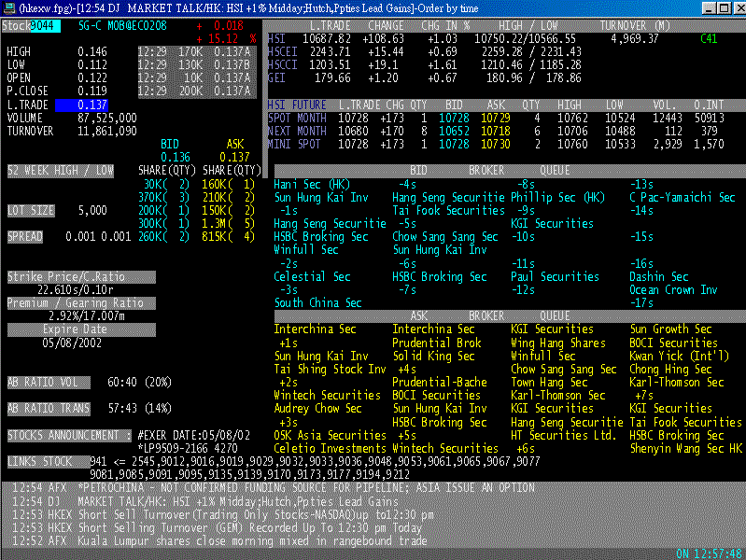Click the STOCKS ANNOUNCEMENT label
746x560 pixels.
point(69,435)
